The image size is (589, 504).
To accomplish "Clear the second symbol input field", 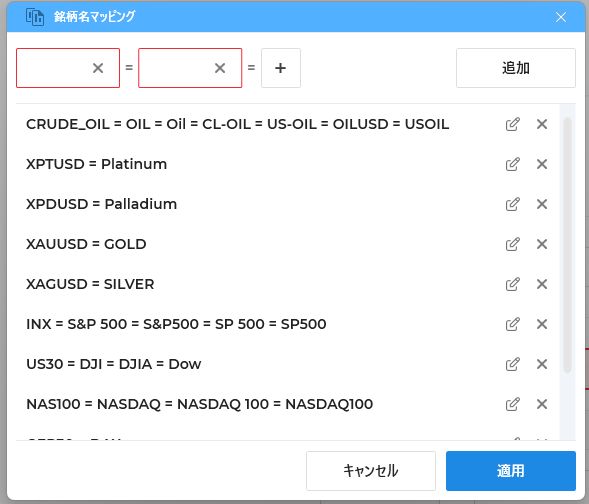I will 220,68.
